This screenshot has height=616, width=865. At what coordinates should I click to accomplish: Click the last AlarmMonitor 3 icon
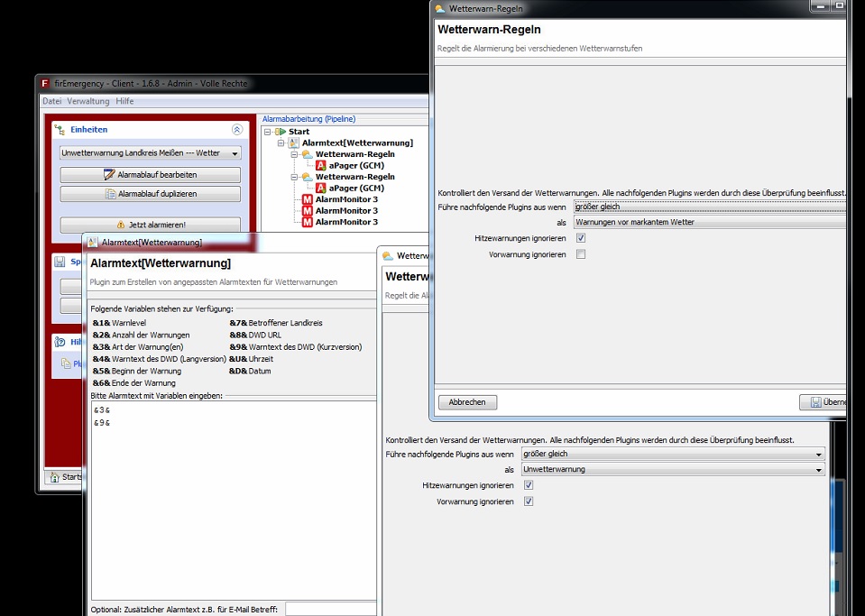308,222
